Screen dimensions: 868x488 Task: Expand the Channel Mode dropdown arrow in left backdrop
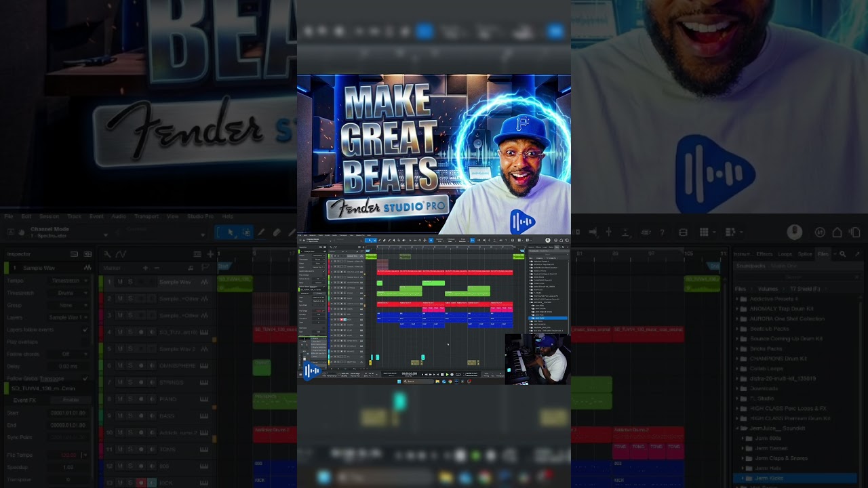coord(105,235)
